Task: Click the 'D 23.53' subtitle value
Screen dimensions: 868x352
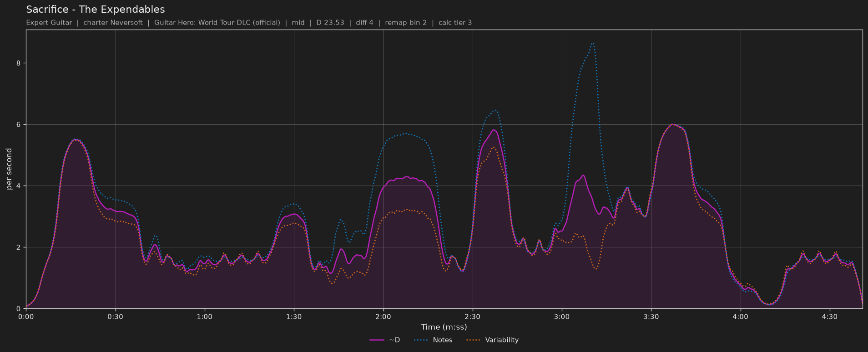Action: (330, 23)
